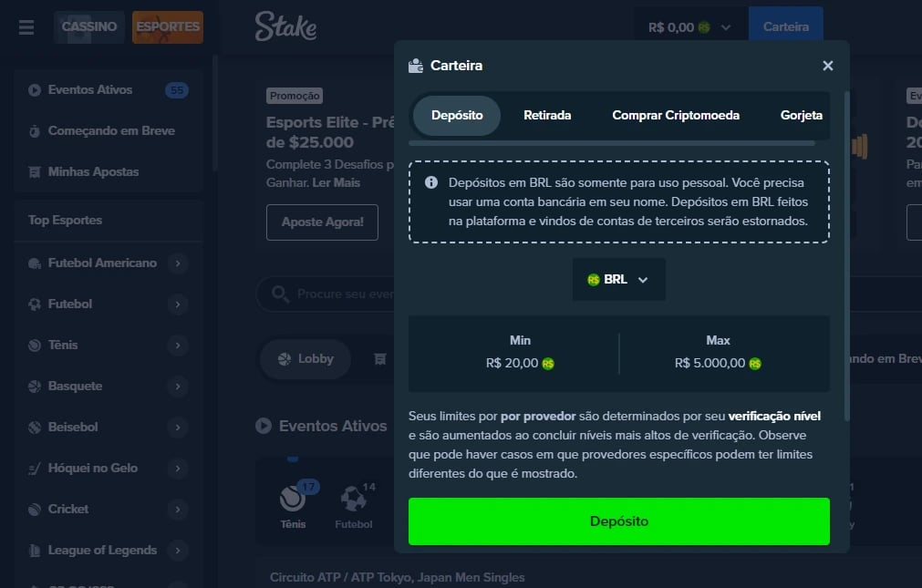The width and height of the screenshot is (922, 588).
Task: Click the 55 badge on Eventos Ativos
Action: click(x=177, y=90)
